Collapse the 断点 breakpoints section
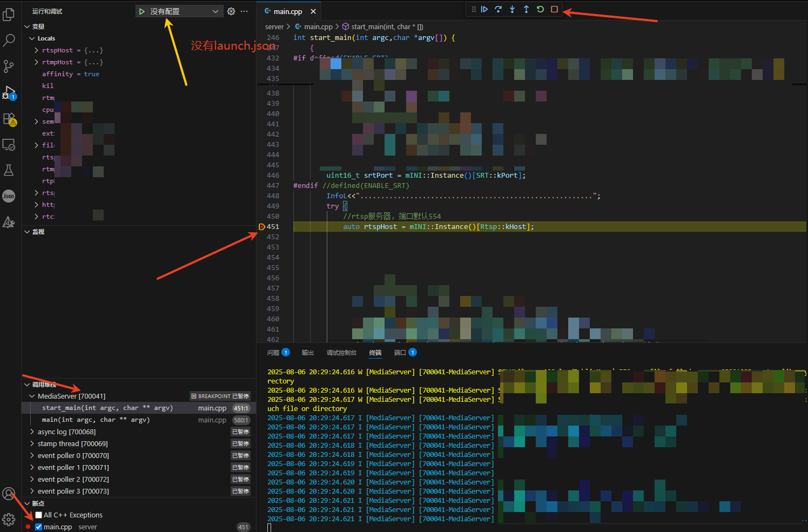This screenshot has width=808, height=532. (28, 503)
